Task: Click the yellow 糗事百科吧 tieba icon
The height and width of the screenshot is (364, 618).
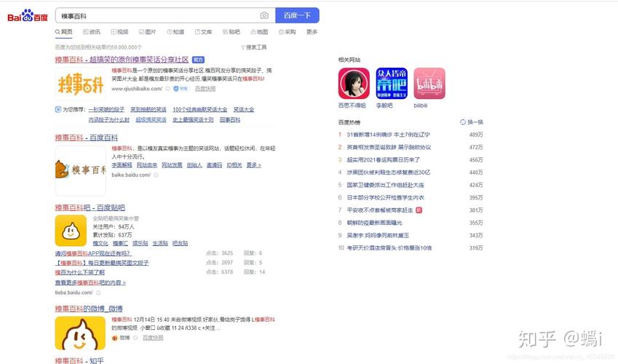Action: 71,231
